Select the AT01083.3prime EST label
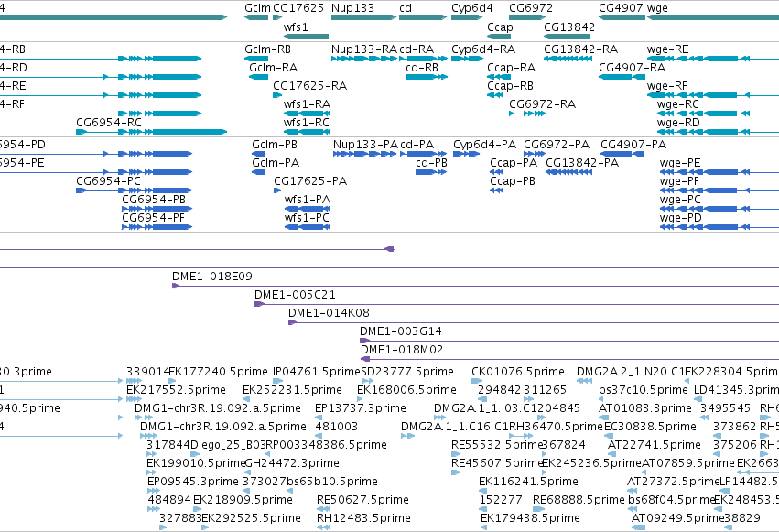The width and height of the screenshot is (779, 532). (644, 408)
